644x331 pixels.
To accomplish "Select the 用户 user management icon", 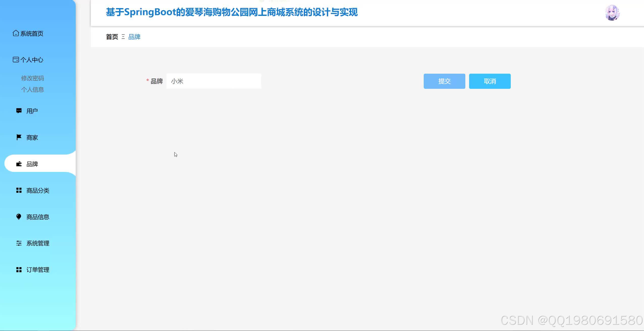I will (x=19, y=111).
